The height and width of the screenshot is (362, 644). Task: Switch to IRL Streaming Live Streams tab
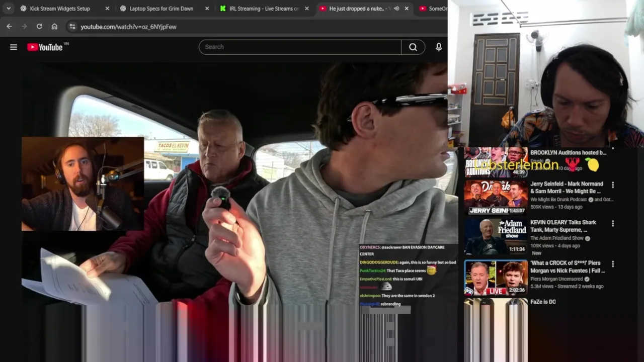pyautogui.click(x=264, y=9)
